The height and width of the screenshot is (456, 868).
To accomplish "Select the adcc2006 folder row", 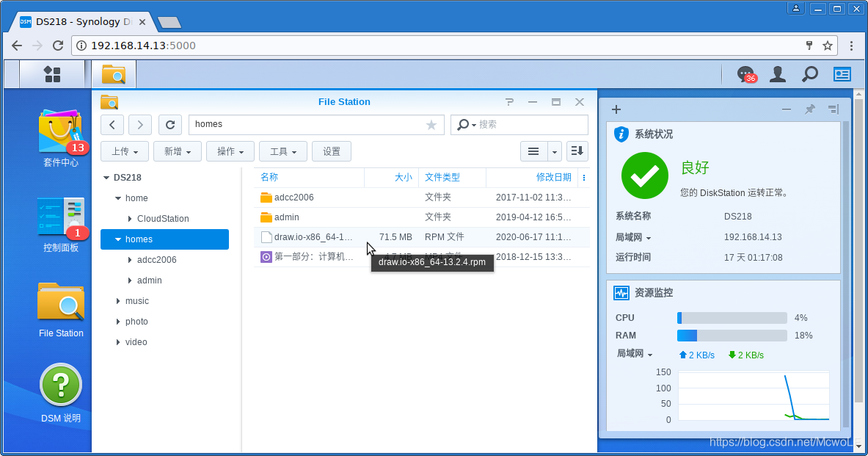I will coord(422,198).
